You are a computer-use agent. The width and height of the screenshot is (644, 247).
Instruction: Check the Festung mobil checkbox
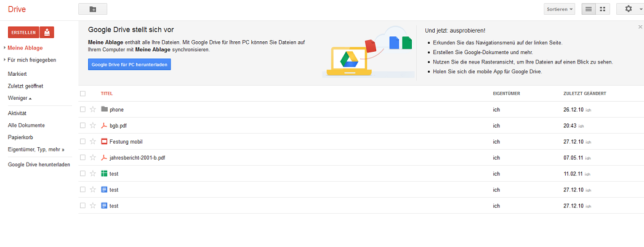(x=83, y=142)
